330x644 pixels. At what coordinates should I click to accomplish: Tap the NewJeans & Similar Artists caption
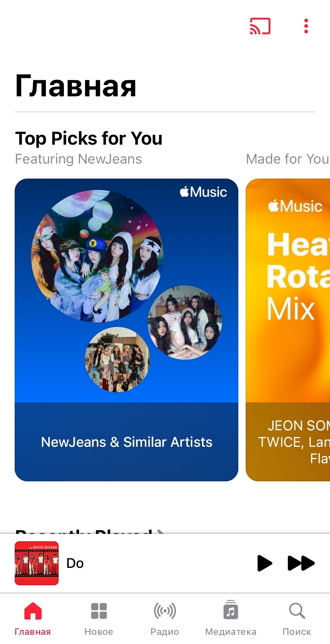pyautogui.click(x=127, y=442)
